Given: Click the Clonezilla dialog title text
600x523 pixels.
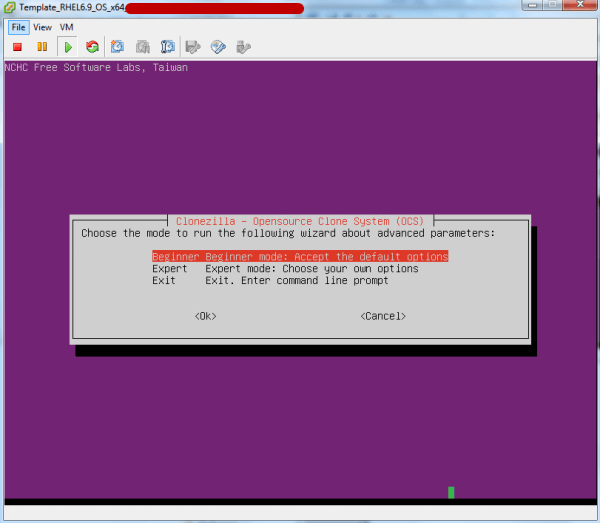Looking at the screenshot, I should pyautogui.click(x=300, y=221).
